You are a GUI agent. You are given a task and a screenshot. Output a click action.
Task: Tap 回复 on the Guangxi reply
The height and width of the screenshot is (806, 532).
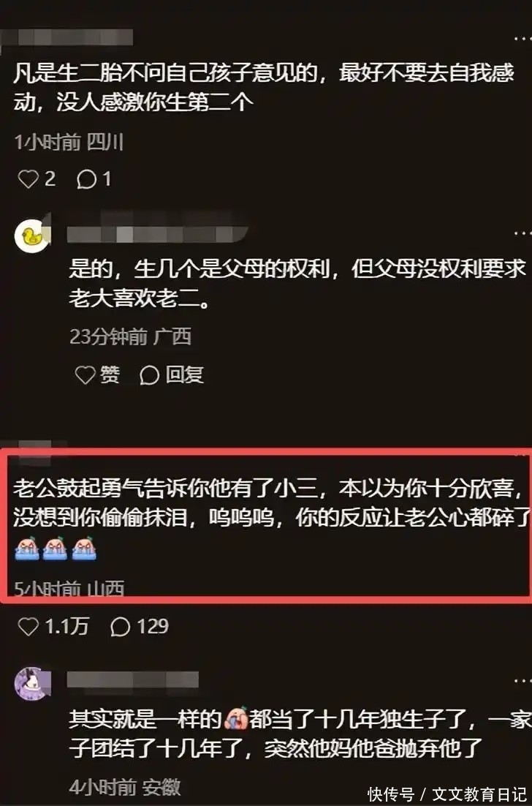coord(172,374)
